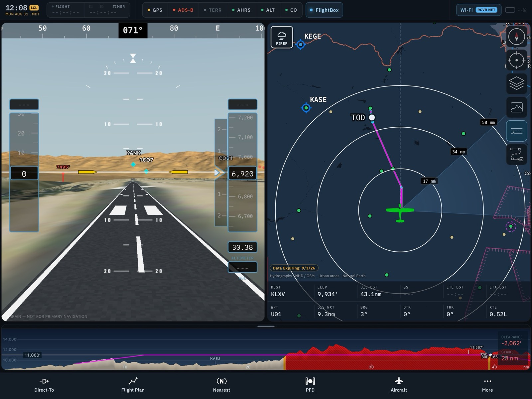This screenshot has height=399, width=532.
Task: Tap the CLEARANCE -2,062' readout
Action: coord(512,340)
